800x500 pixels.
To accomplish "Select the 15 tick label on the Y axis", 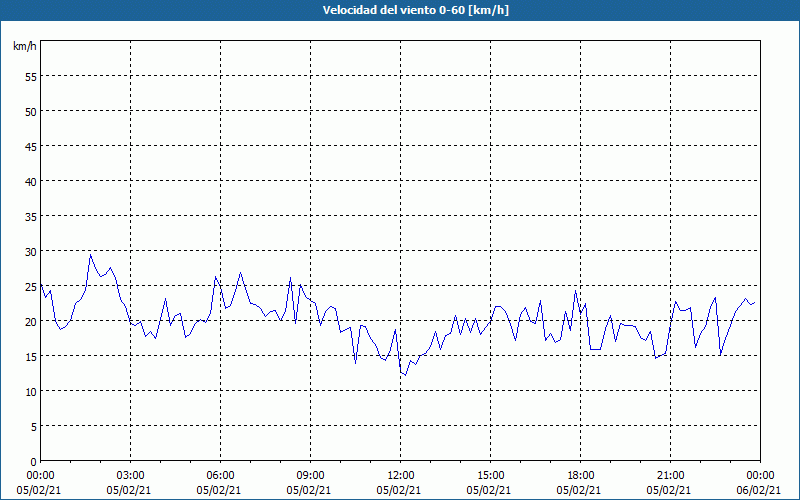I will (x=30, y=356).
